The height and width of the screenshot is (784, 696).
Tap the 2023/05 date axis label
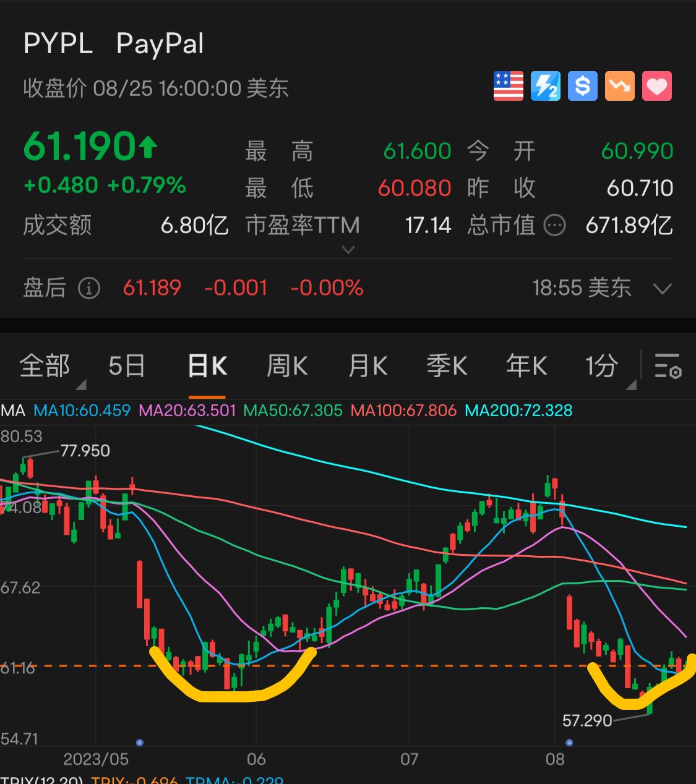click(x=96, y=759)
